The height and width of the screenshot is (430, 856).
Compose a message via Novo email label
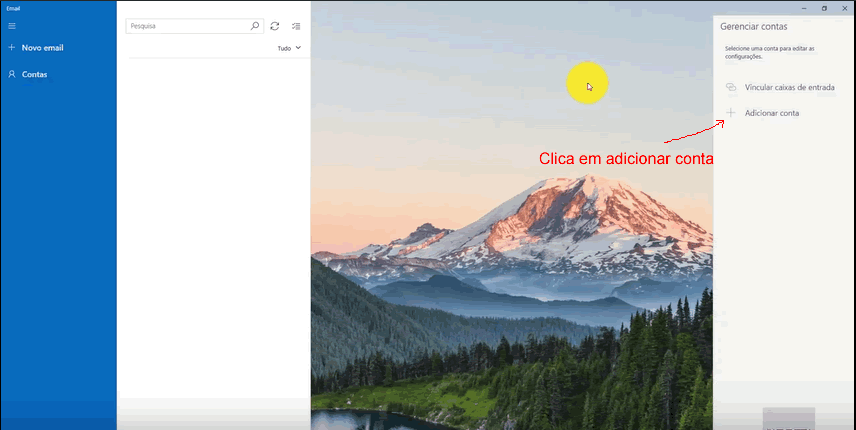[43, 48]
